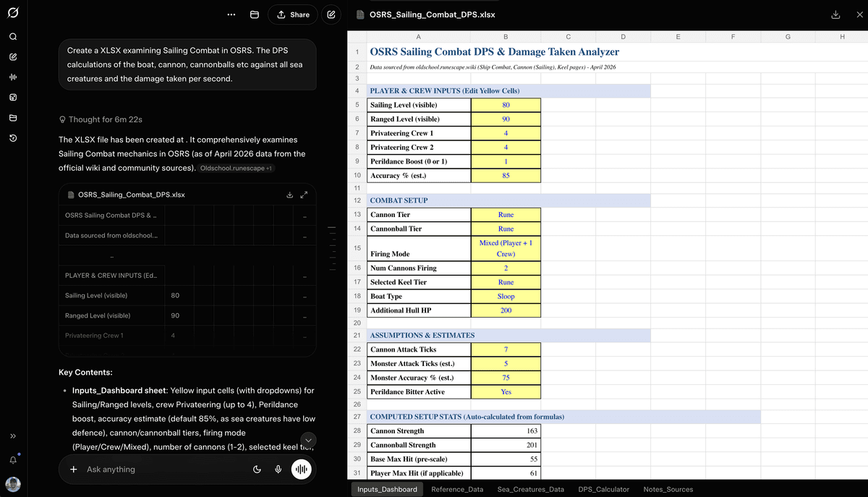Switch to the Inputs_Dashboard sheet tab

387,489
